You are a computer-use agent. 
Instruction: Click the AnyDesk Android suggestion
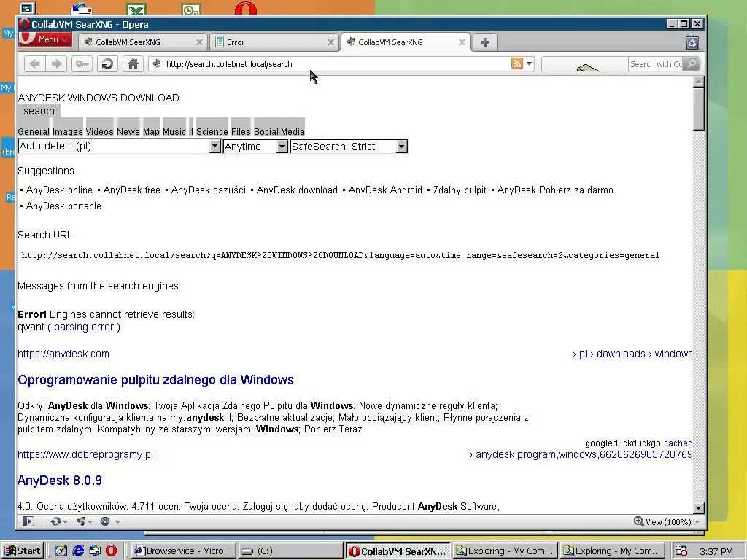click(385, 190)
